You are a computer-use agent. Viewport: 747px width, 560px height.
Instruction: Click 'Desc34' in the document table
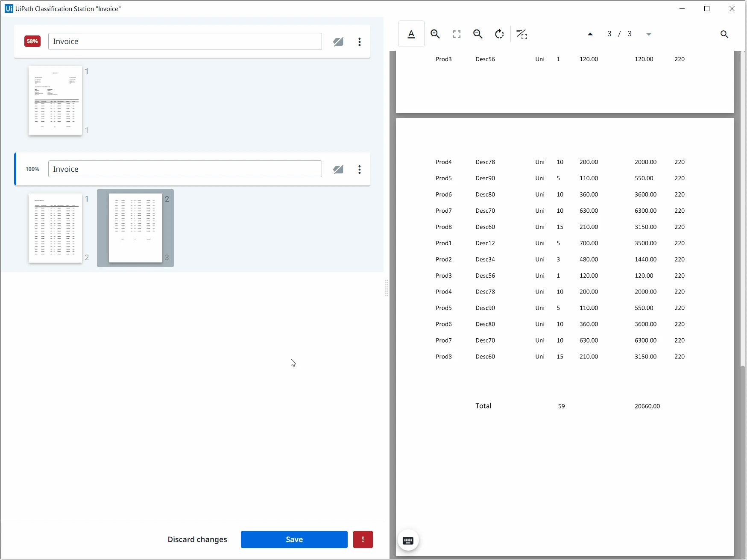click(x=485, y=259)
